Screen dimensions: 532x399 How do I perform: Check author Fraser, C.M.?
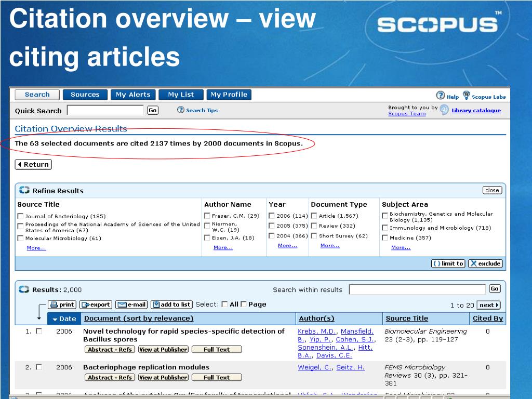tap(207, 216)
